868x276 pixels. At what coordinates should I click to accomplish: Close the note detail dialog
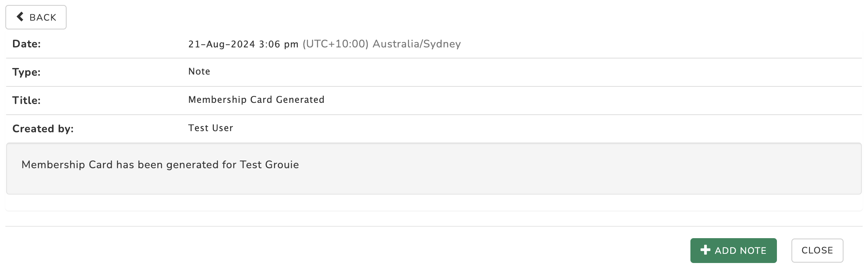[817, 250]
